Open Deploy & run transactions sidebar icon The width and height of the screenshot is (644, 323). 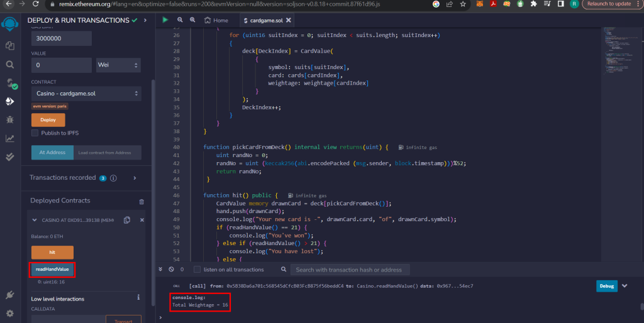pyautogui.click(x=10, y=101)
